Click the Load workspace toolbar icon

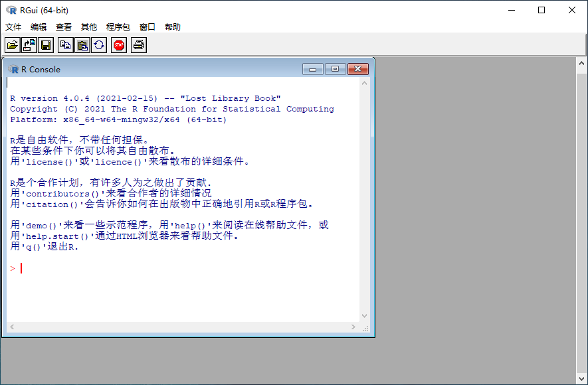29,45
